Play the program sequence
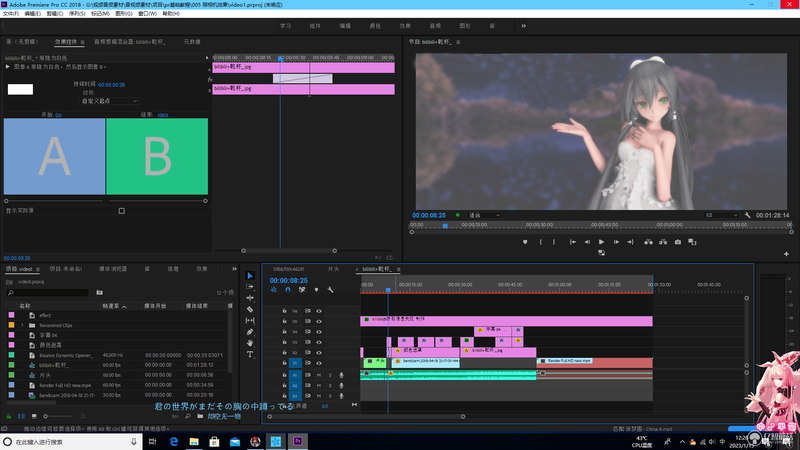This screenshot has height=450, width=800. [602, 242]
